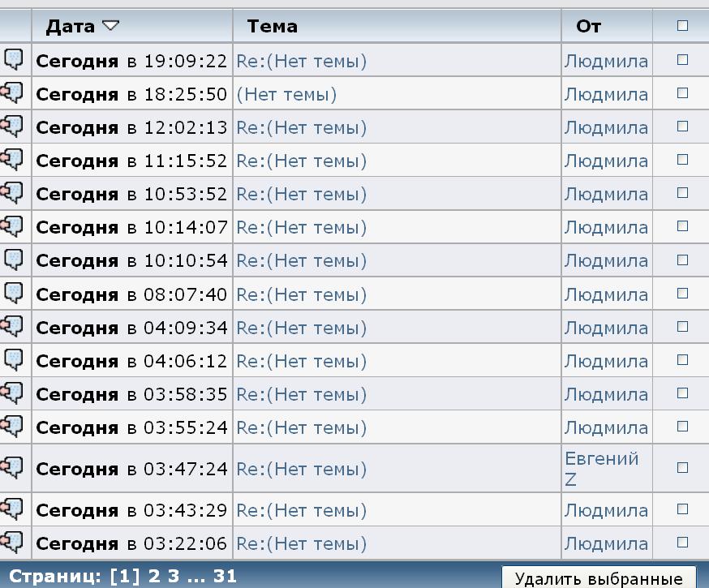Toggle the select-all checkbox in header
Image resolution: width=709 pixels, height=588 pixels.
[x=682, y=26]
